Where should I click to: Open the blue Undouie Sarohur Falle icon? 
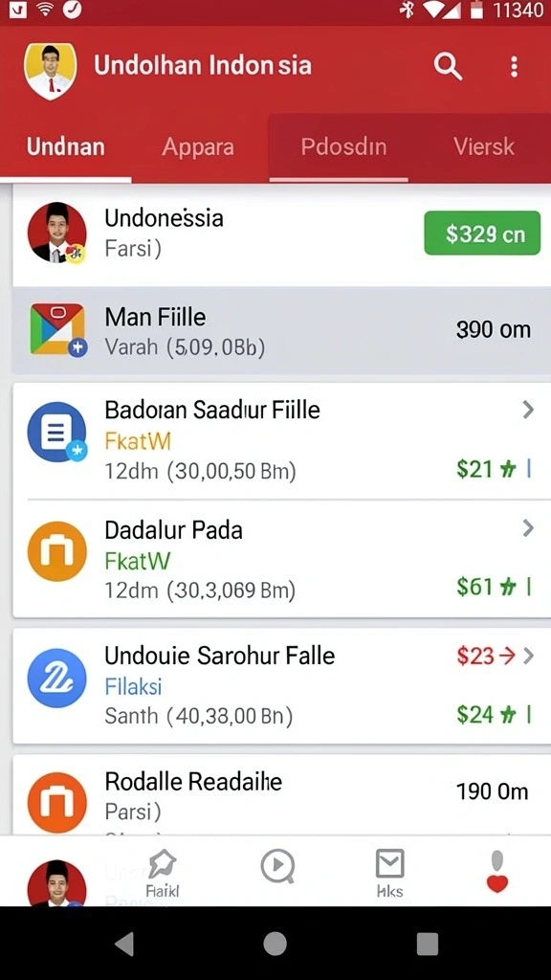(56, 679)
